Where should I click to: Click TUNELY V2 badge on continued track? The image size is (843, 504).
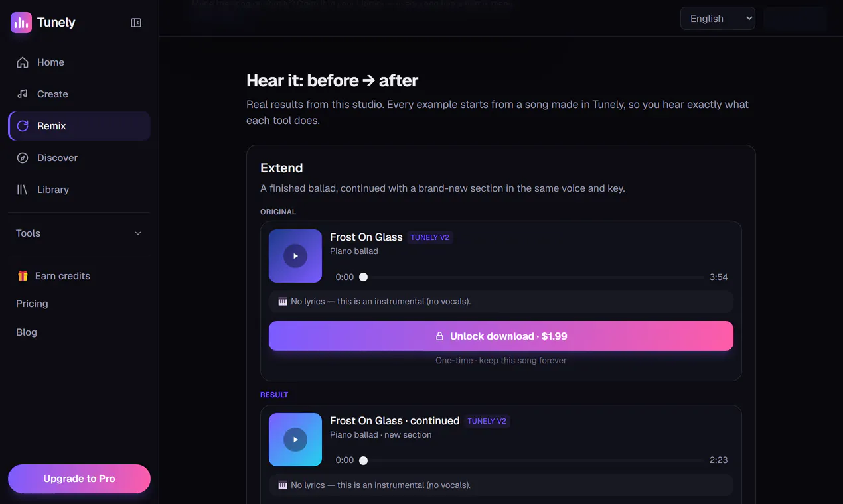point(487,421)
